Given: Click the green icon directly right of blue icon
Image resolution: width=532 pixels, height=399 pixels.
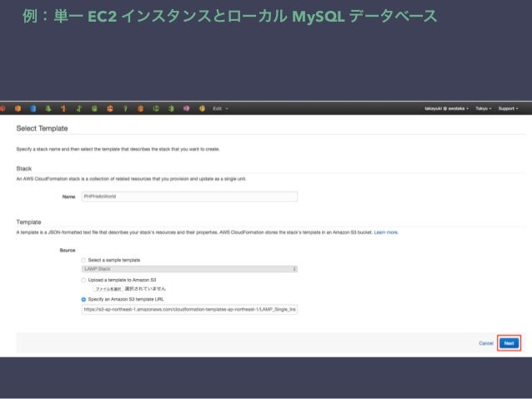Looking at the screenshot, I should coord(48,108).
